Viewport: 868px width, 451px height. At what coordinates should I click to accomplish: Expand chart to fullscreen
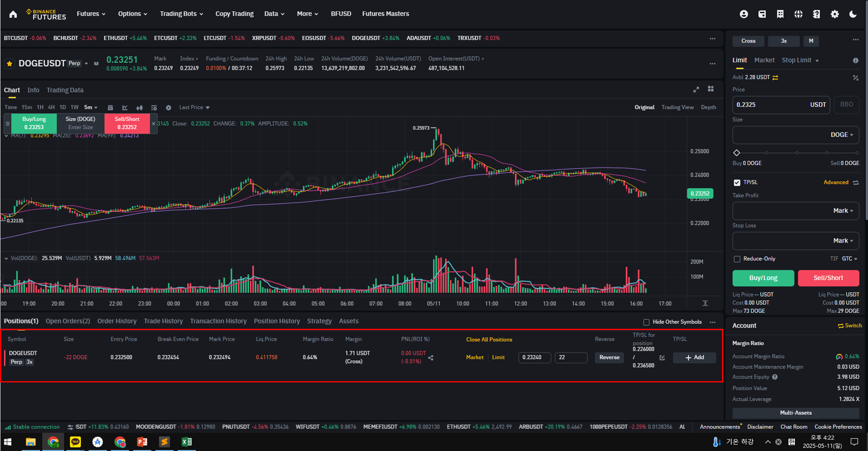tap(696, 89)
